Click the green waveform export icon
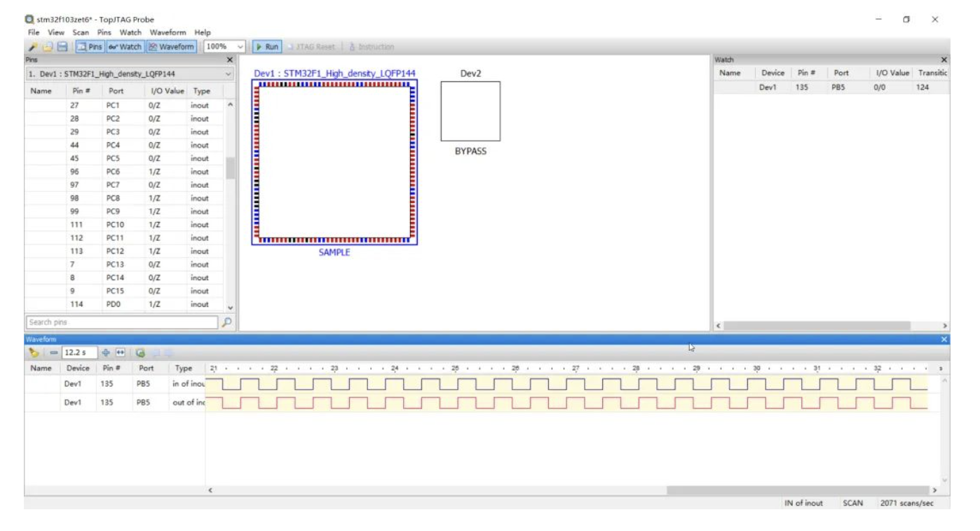This screenshot has width=980, height=531. click(140, 353)
